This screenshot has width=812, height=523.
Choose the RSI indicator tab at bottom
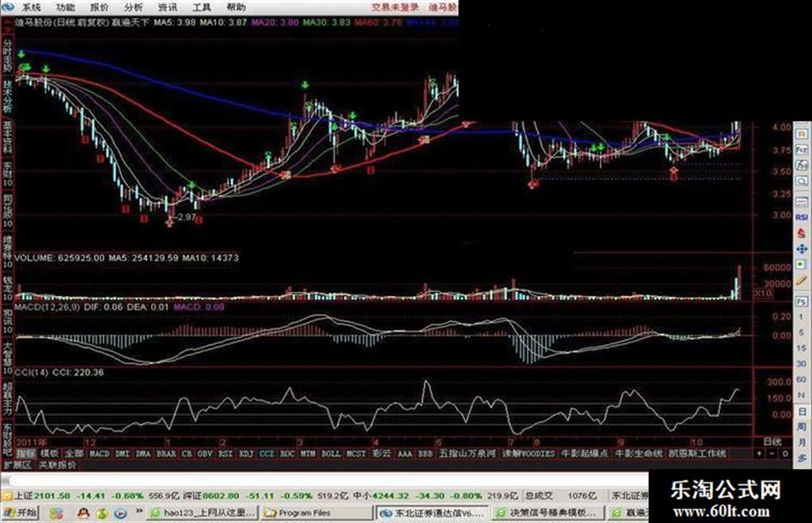pyautogui.click(x=225, y=453)
